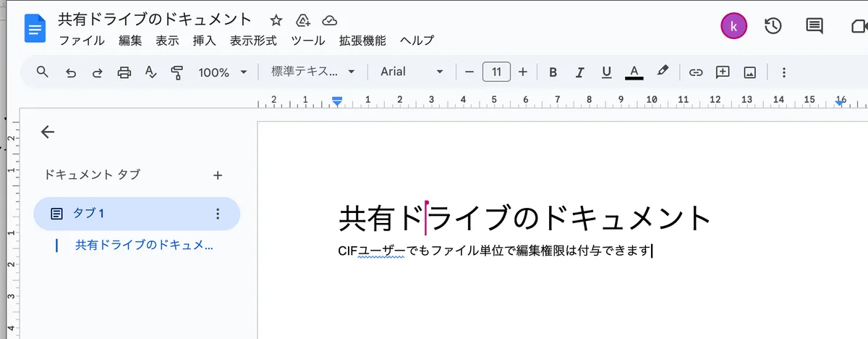
Task: Click the print icon
Action: point(124,72)
